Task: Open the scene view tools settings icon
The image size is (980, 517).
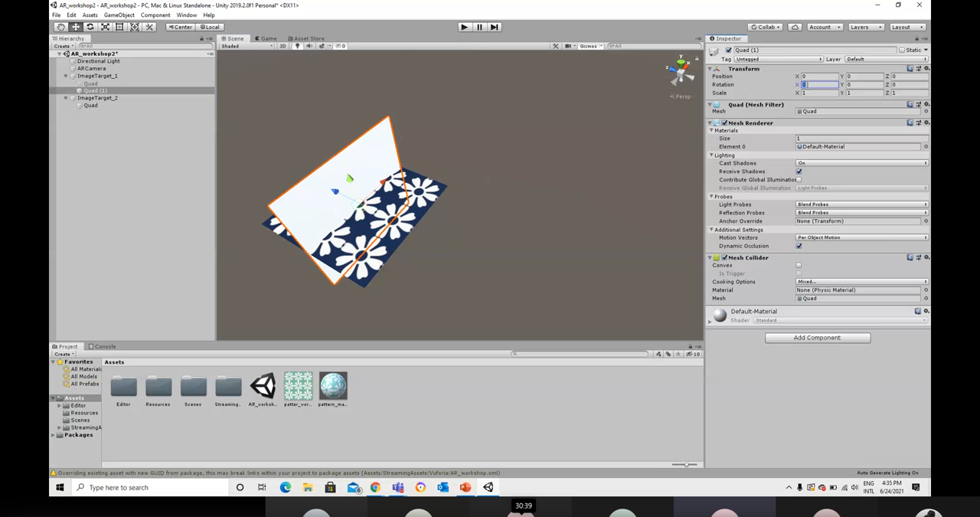Action: click(x=556, y=46)
